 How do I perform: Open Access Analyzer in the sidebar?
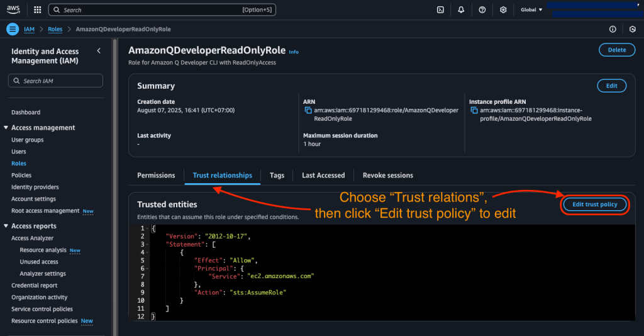33,238
